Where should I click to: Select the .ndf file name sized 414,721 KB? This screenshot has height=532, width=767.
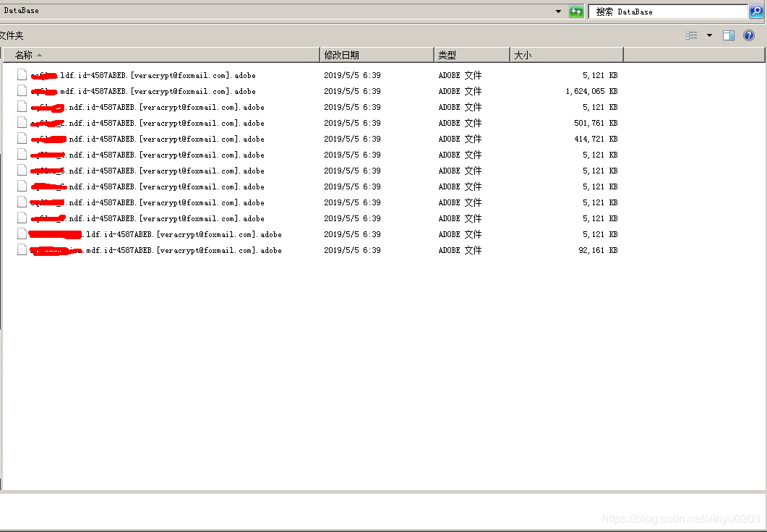pyautogui.click(x=147, y=139)
